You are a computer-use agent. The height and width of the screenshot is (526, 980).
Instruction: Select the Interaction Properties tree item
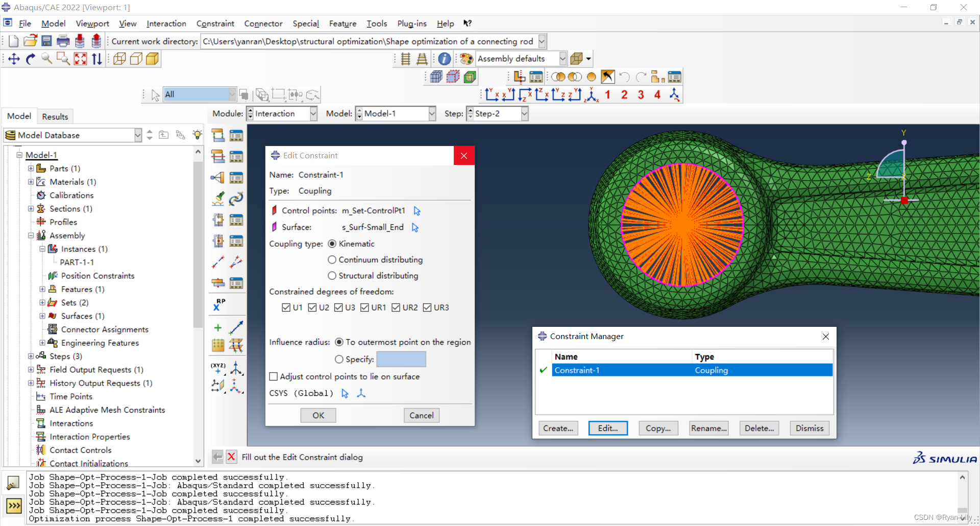click(90, 437)
